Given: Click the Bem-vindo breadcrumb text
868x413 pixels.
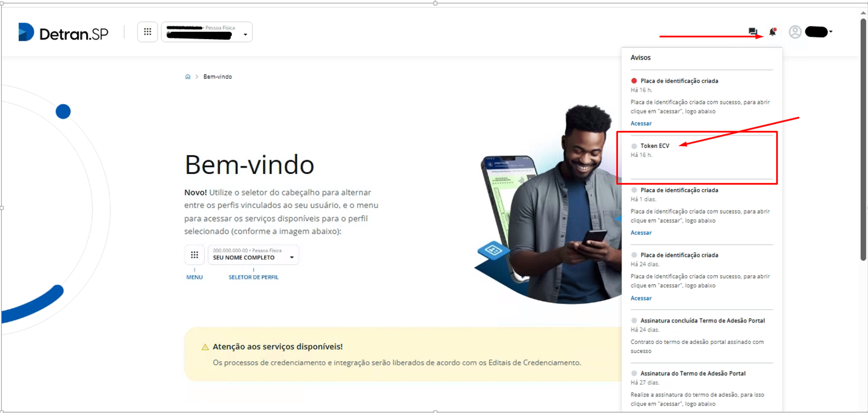Looking at the screenshot, I should click(217, 77).
